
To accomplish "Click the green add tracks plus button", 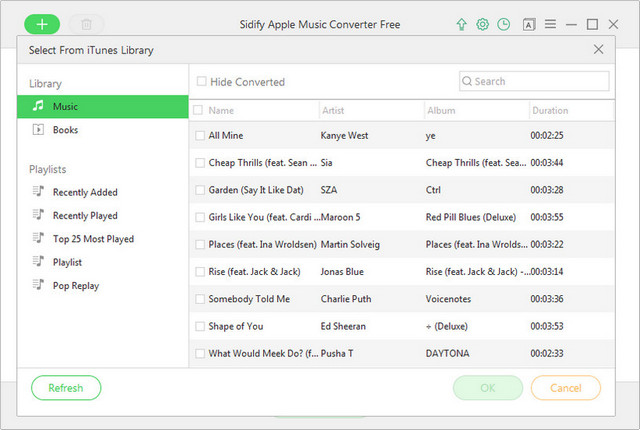I will (42, 23).
